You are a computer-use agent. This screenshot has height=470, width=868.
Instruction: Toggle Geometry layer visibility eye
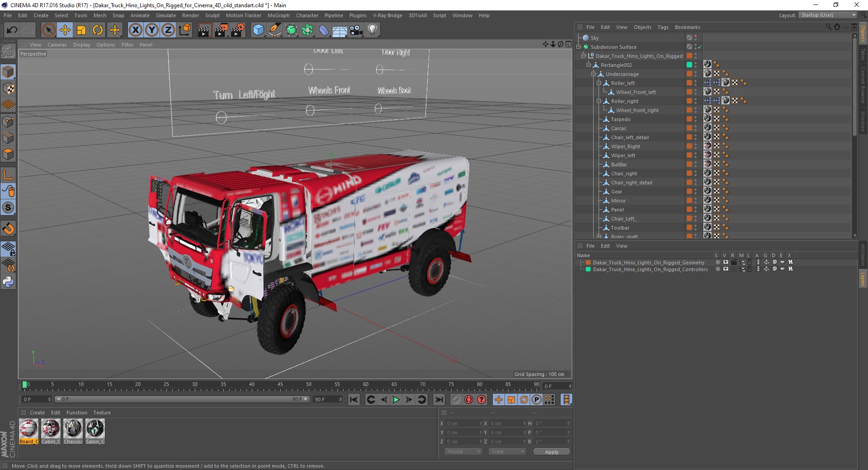(726, 262)
